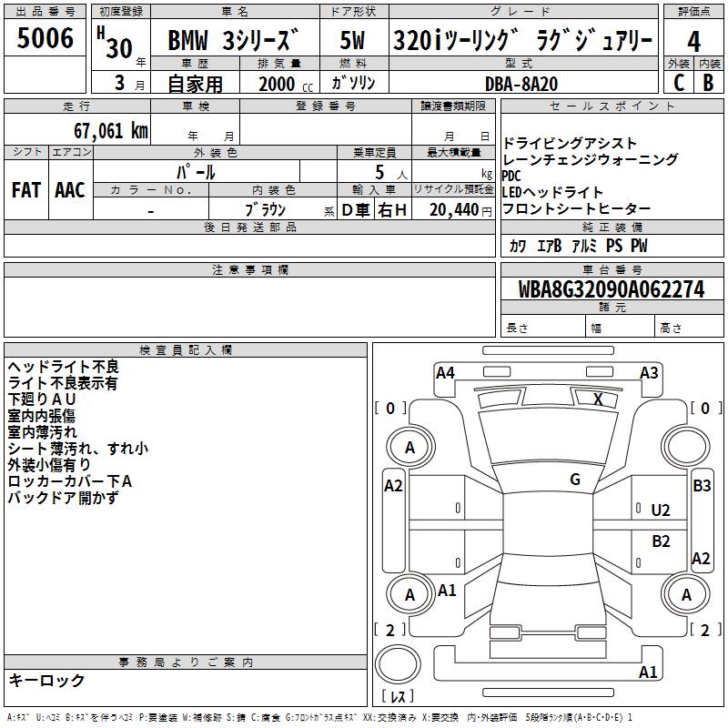This screenshot has width=728, height=728.
Task: Select the car name BMW 3シリーズ
Action: 233,40
